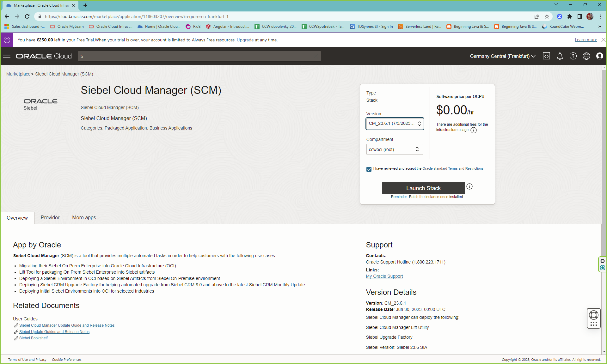Open the help question mark menu
This screenshot has height=364, width=607.
[x=573, y=56]
